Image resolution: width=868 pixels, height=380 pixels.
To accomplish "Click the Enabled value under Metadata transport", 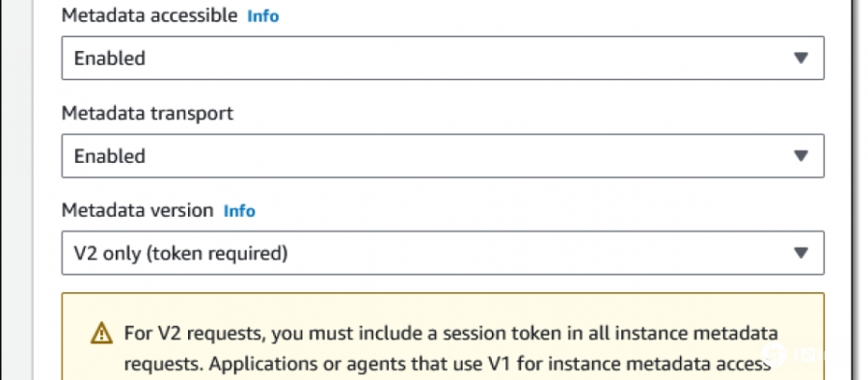I will 110,156.
